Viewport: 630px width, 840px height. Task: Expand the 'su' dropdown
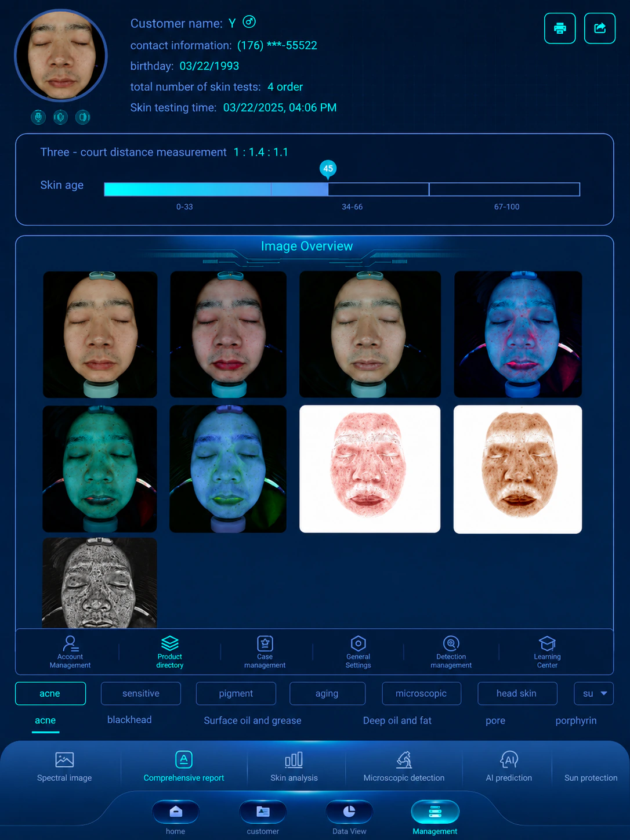(594, 693)
